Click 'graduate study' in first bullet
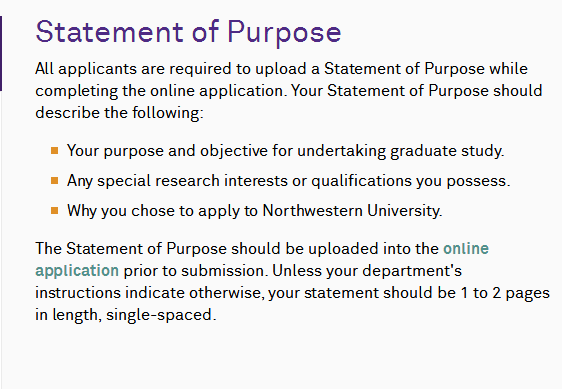Image resolution: width=562 pixels, height=389 pixels. point(445,151)
